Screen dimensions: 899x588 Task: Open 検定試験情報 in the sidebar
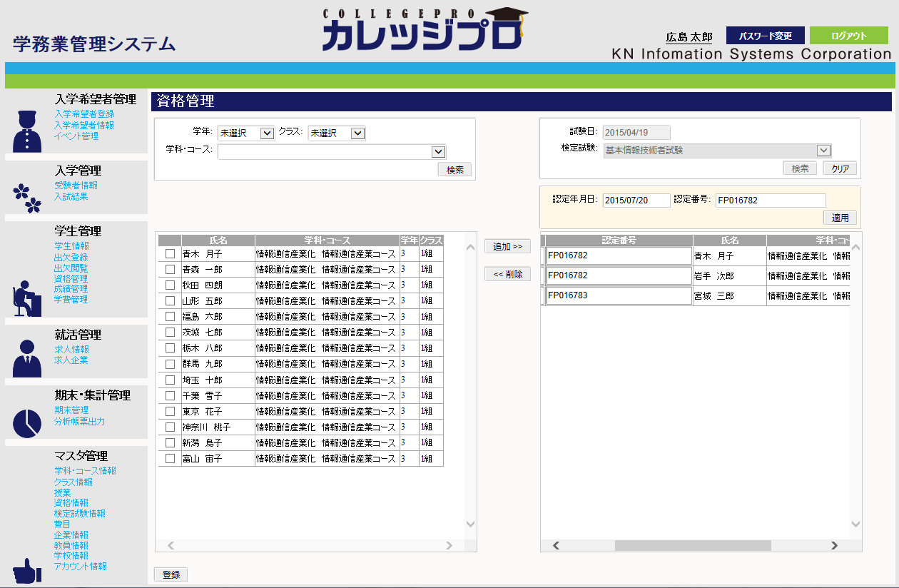[x=80, y=514]
